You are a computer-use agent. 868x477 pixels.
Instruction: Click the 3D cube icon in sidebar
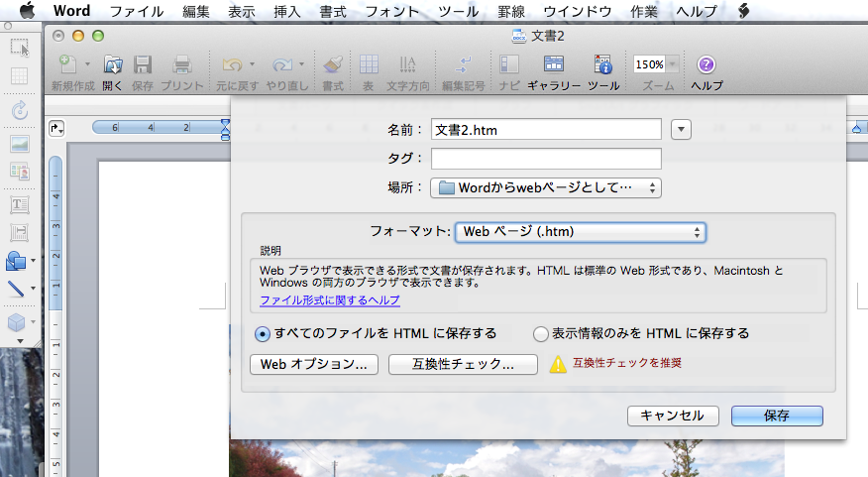16,322
